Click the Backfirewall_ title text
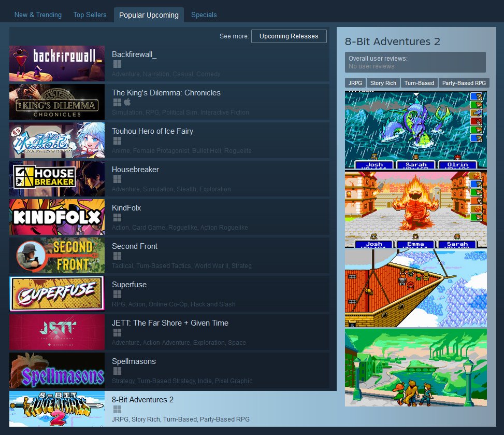This screenshot has height=435, width=504. coord(134,54)
